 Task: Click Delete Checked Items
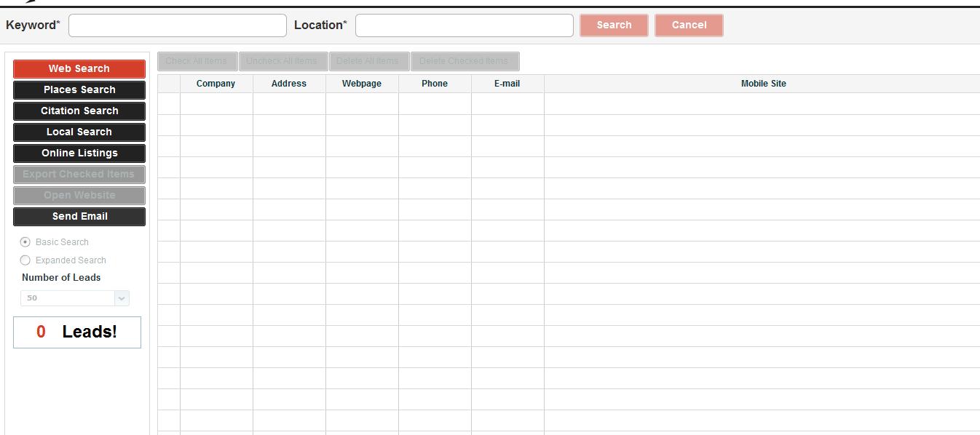click(465, 61)
